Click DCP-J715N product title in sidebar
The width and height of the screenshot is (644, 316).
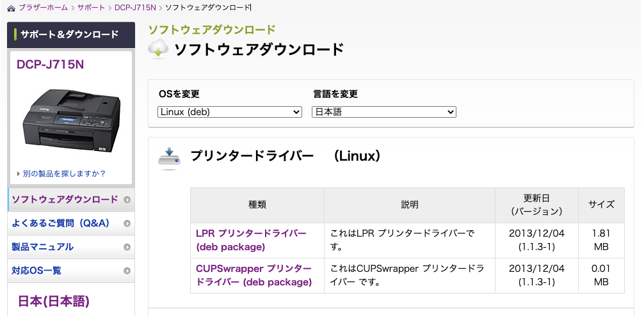tap(50, 65)
